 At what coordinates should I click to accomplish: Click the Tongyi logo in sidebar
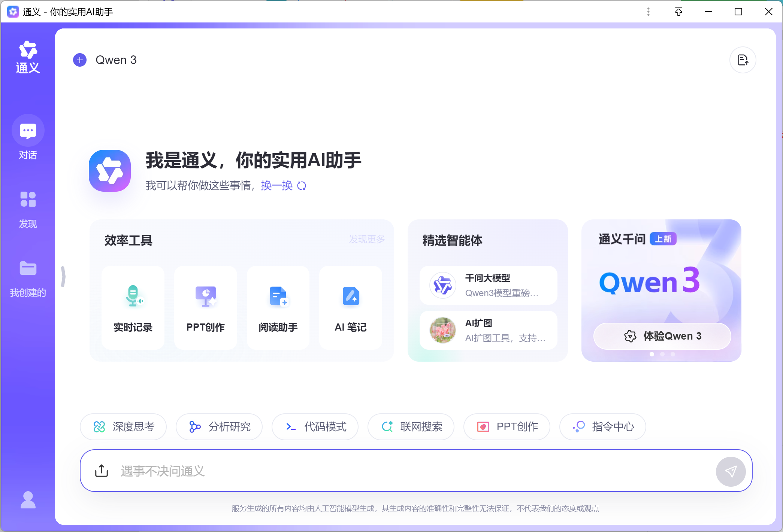[x=28, y=57]
